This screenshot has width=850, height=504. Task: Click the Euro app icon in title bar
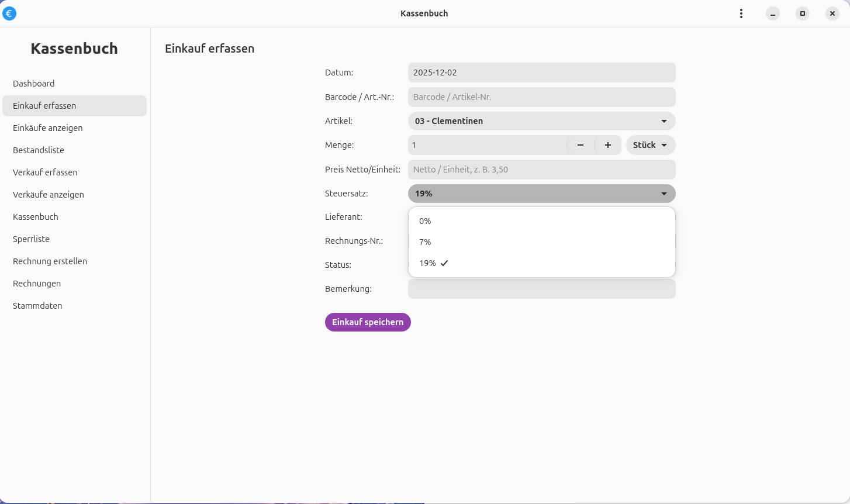(9, 13)
